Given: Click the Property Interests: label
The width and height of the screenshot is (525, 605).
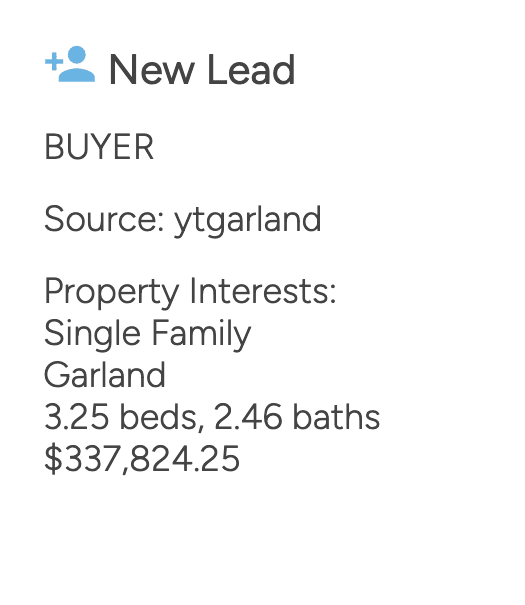Looking at the screenshot, I should pyautogui.click(x=191, y=293).
